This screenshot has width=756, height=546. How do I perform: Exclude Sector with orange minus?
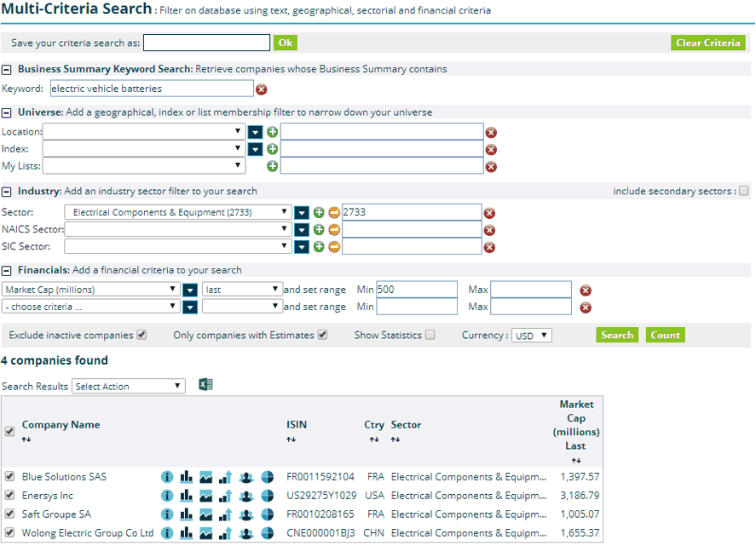coord(334,212)
